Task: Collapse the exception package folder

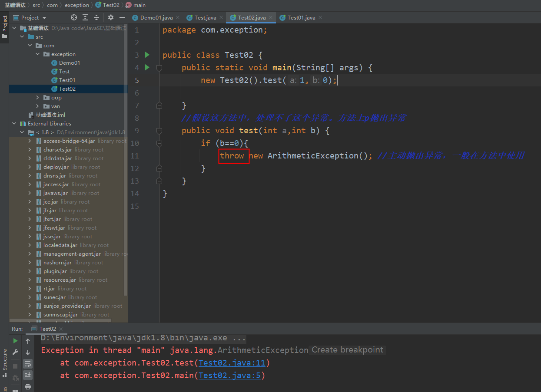Action: (x=38, y=54)
